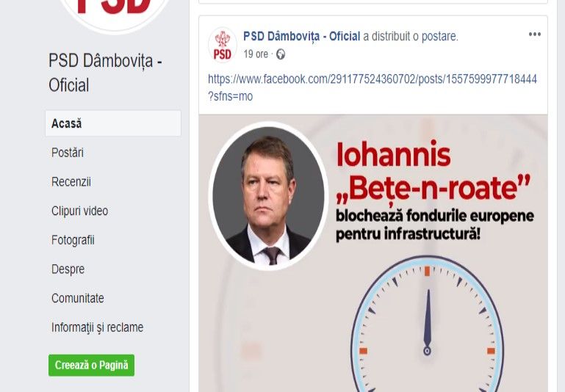Image resolution: width=565 pixels, height=392 pixels.
Task: Click the Creează o Pagină button
Action: [92, 366]
